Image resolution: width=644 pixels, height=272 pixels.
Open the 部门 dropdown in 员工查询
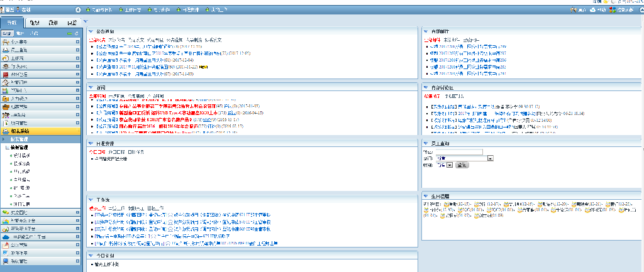[x=491, y=158]
